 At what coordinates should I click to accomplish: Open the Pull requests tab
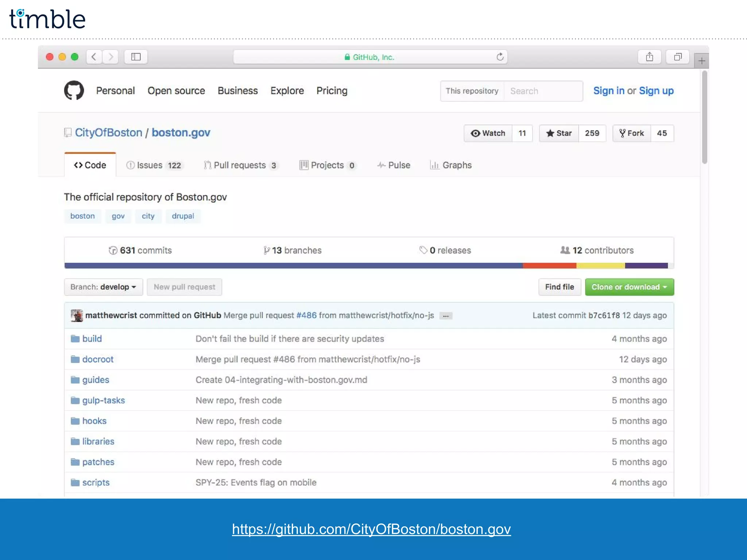(x=241, y=165)
